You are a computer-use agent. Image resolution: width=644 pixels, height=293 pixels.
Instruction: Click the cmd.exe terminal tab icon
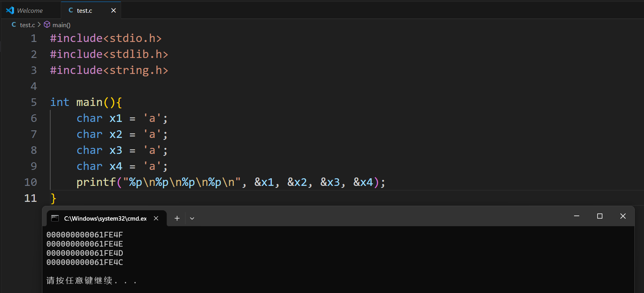[x=55, y=218]
